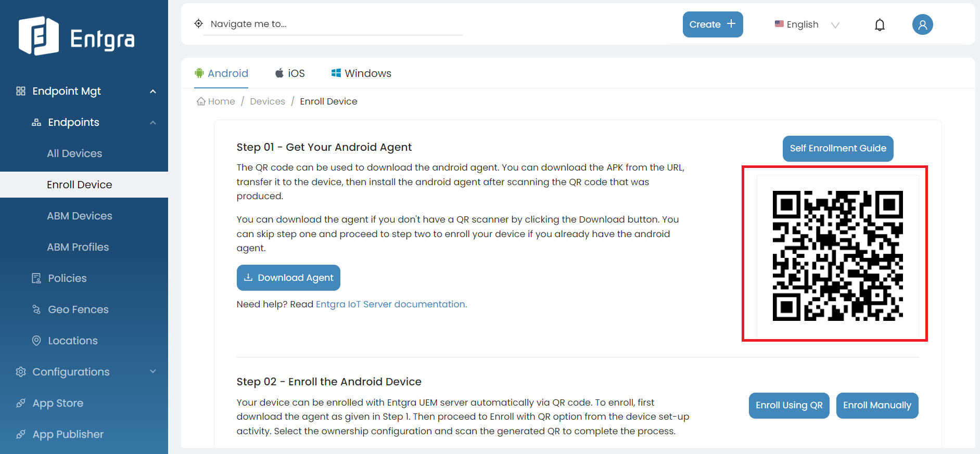Click the Endpoint Mgt grid icon
The image size is (980, 454).
[21, 91]
